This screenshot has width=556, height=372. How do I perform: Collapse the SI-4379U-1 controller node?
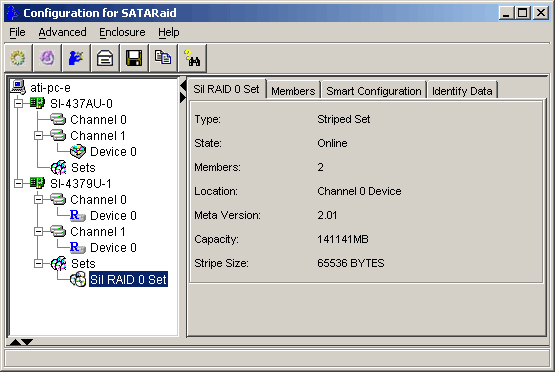point(18,183)
